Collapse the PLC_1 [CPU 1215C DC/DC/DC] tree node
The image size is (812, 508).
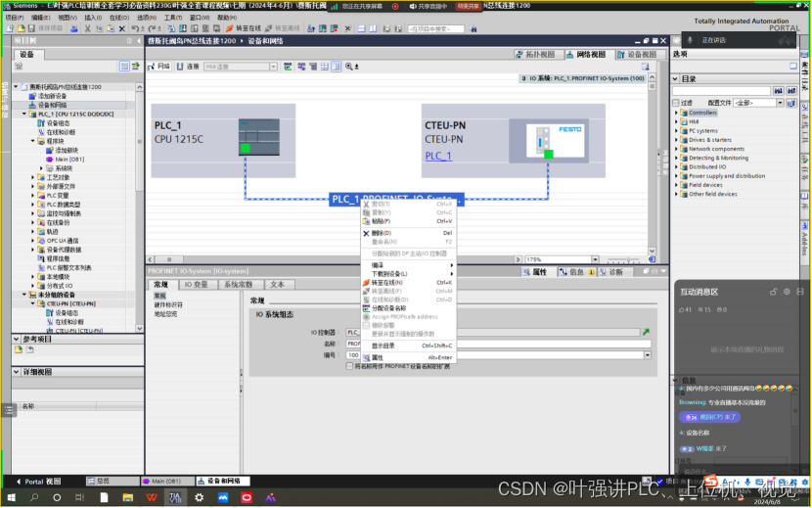(x=24, y=115)
